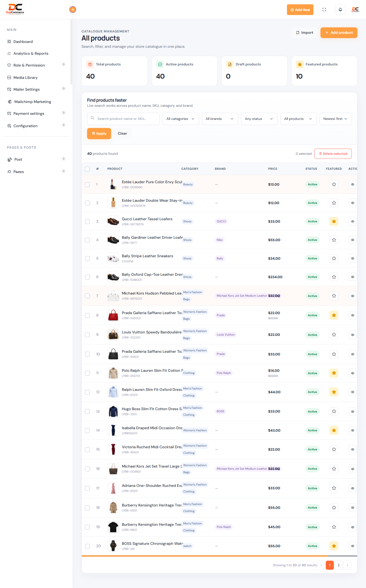Go to page 2 of results
The height and width of the screenshot is (588, 366).
pyautogui.click(x=339, y=565)
